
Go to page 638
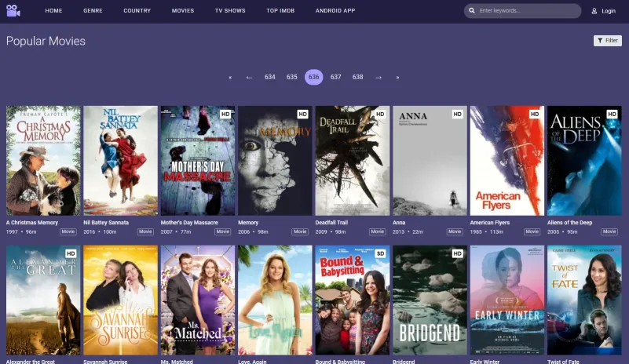click(357, 77)
